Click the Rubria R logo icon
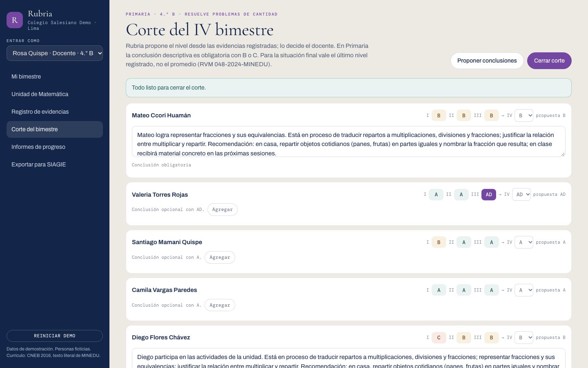The image size is (588, 368). [15, 20]
